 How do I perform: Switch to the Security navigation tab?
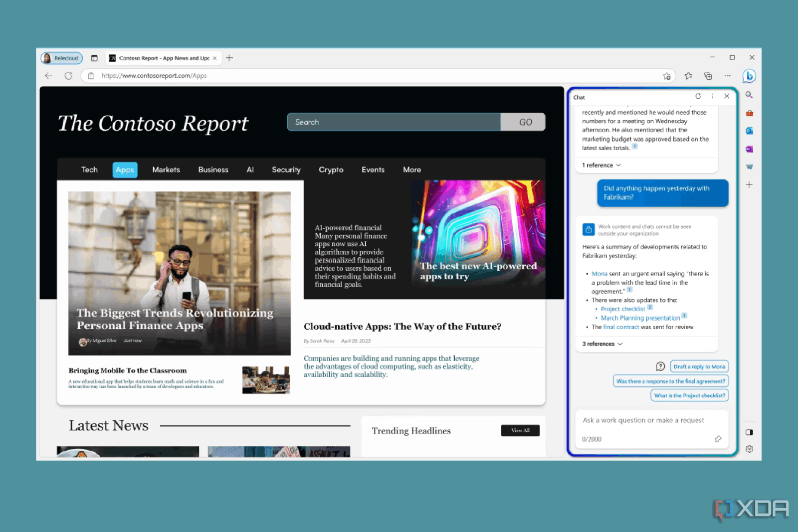[x=286, y=170]
